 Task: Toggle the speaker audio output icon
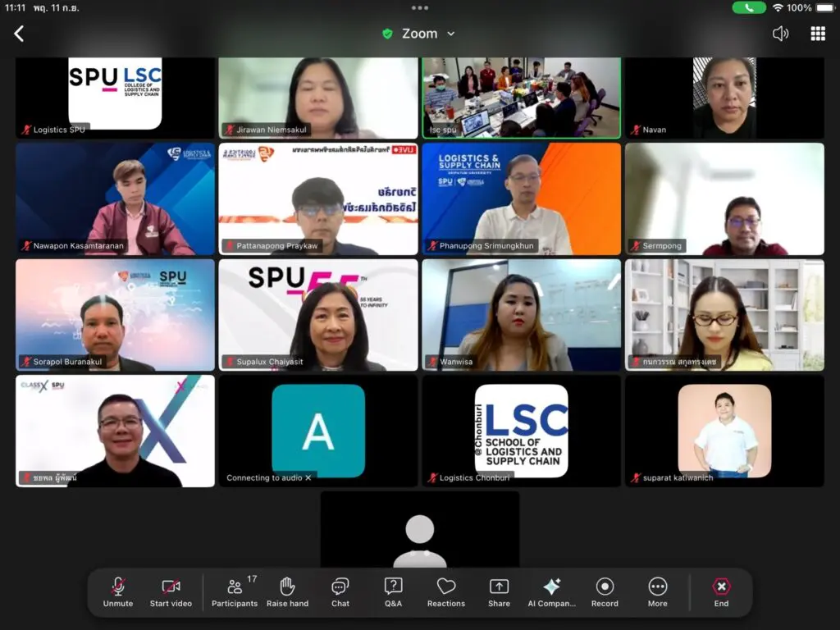pyautogui.click(x=780, y=34)
